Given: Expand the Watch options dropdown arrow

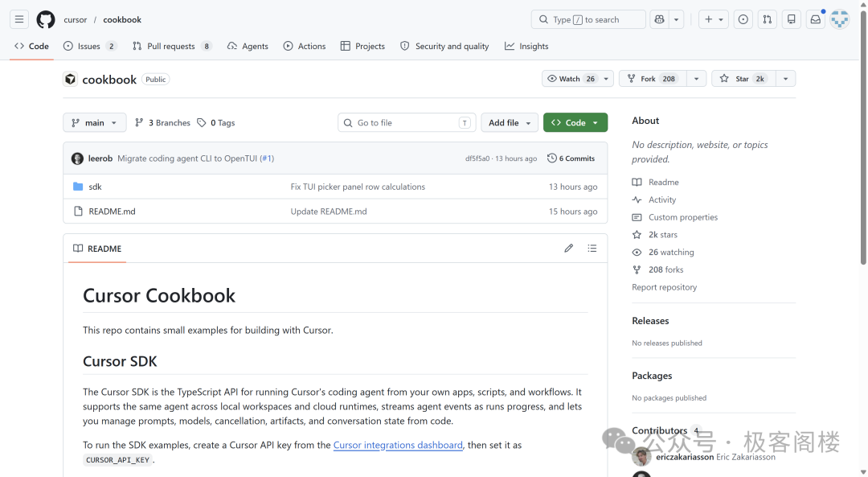Looking at the screenshot, I should 606,79.
